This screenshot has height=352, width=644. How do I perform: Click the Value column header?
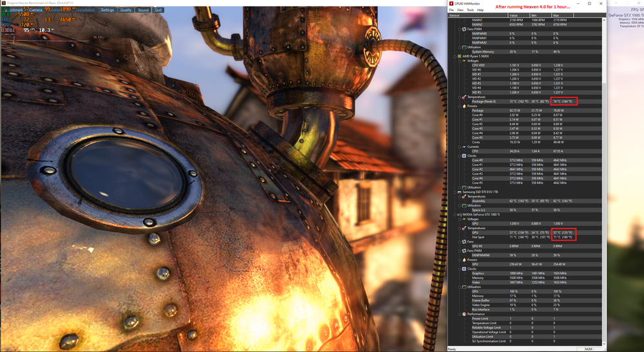(520, 15)
